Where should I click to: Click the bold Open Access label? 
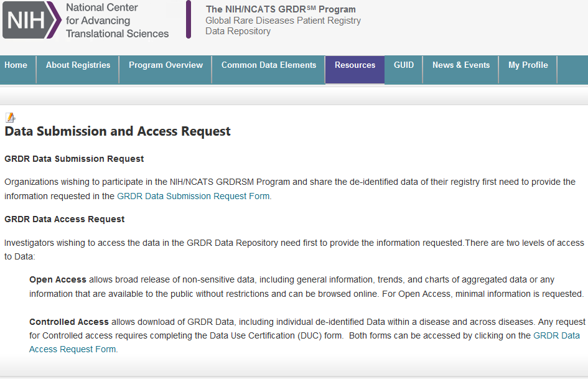[x=58, y=279]
